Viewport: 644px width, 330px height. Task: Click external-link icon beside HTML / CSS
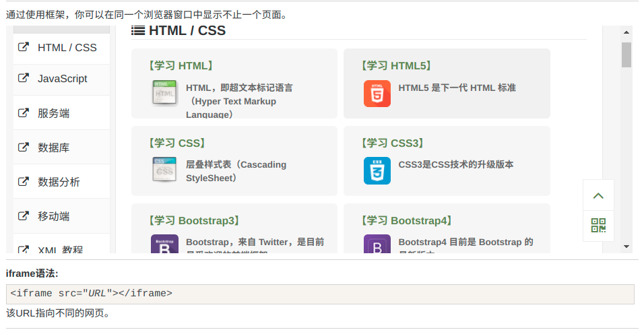point(24,46)
